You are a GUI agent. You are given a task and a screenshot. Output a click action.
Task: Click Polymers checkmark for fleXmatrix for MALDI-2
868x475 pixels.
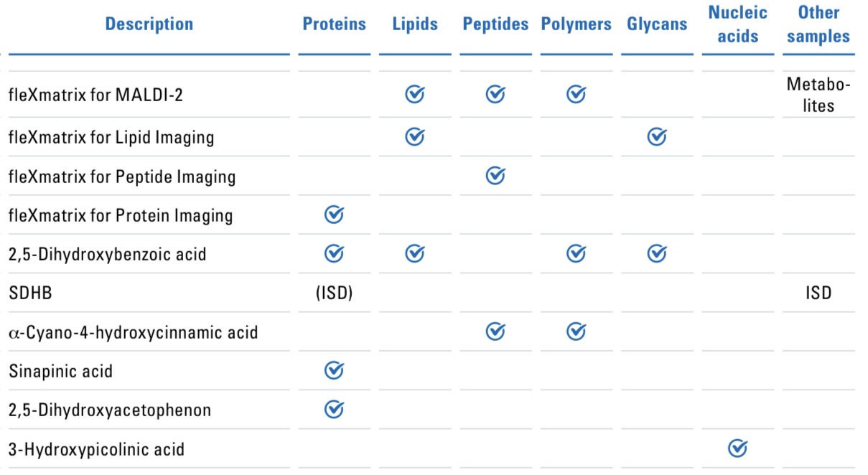(x=576, y=94)
